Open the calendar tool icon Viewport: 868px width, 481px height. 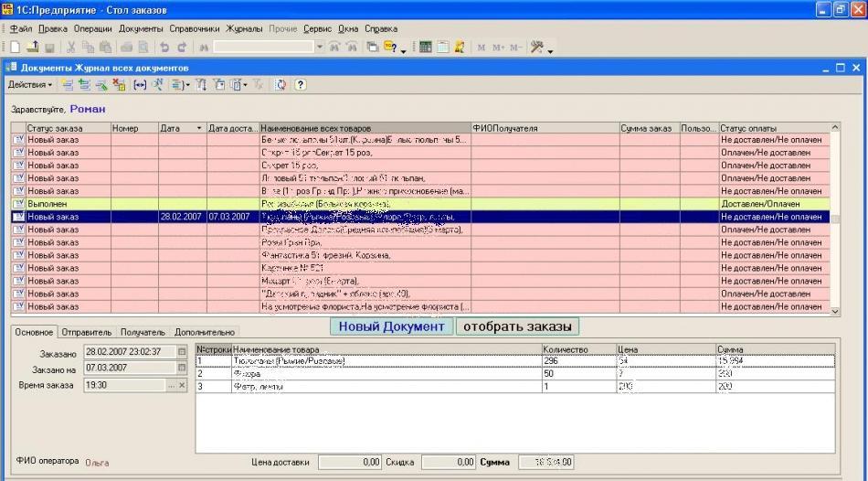pyautogui.click(x=442, y=48)
